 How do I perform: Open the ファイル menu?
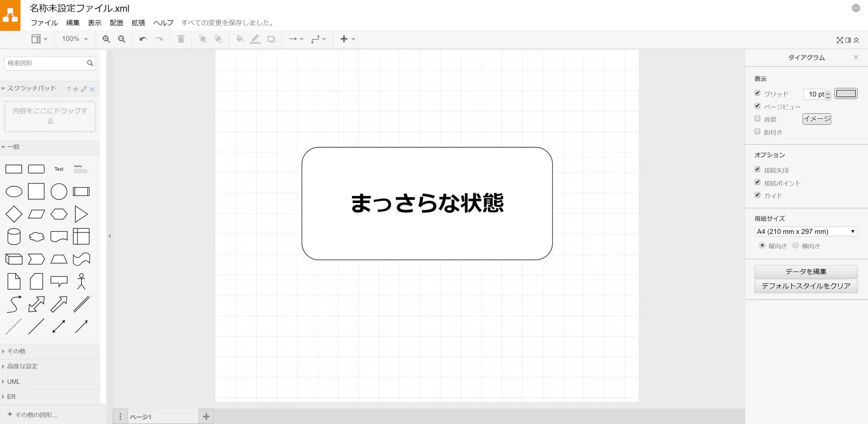pyautogui.click(x=44, y=23)
